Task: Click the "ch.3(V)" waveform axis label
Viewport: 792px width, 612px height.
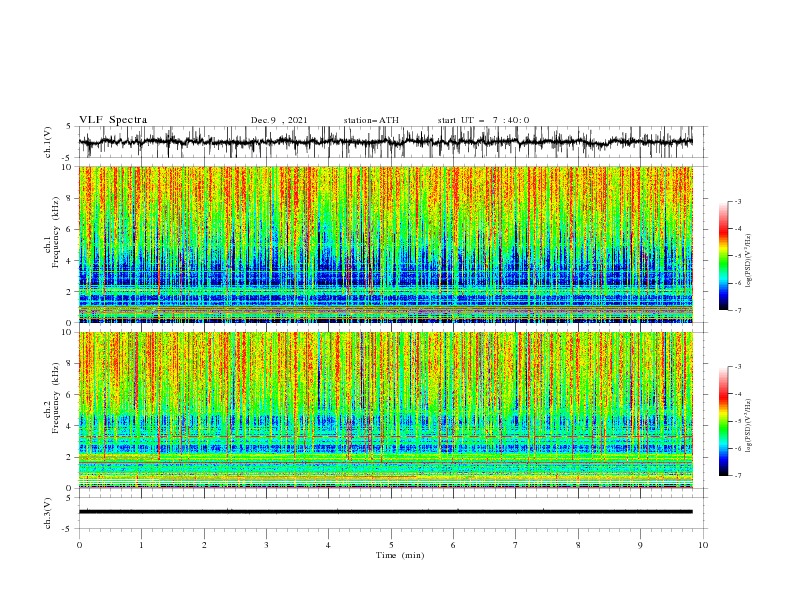Action: point(48,513)
